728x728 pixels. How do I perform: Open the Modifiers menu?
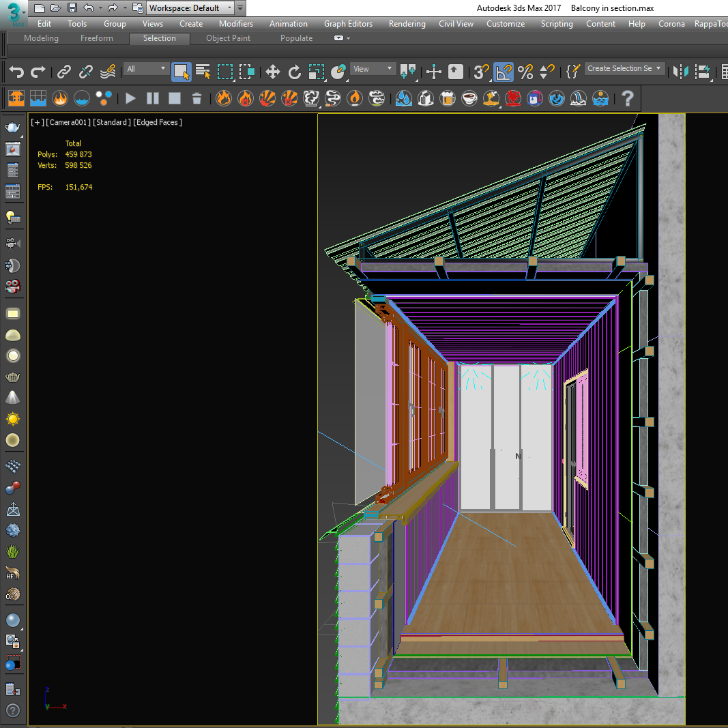(235, 24)
